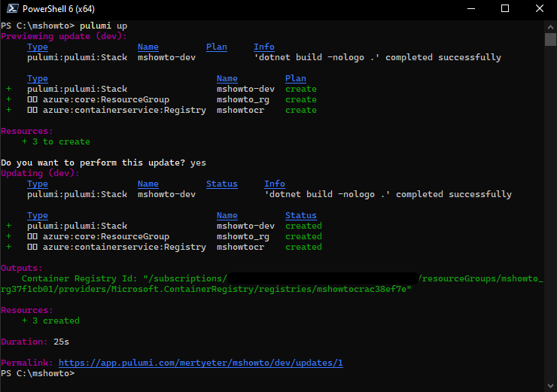
Task: Minimize the PowerShell window
Action: click(471, 8)
